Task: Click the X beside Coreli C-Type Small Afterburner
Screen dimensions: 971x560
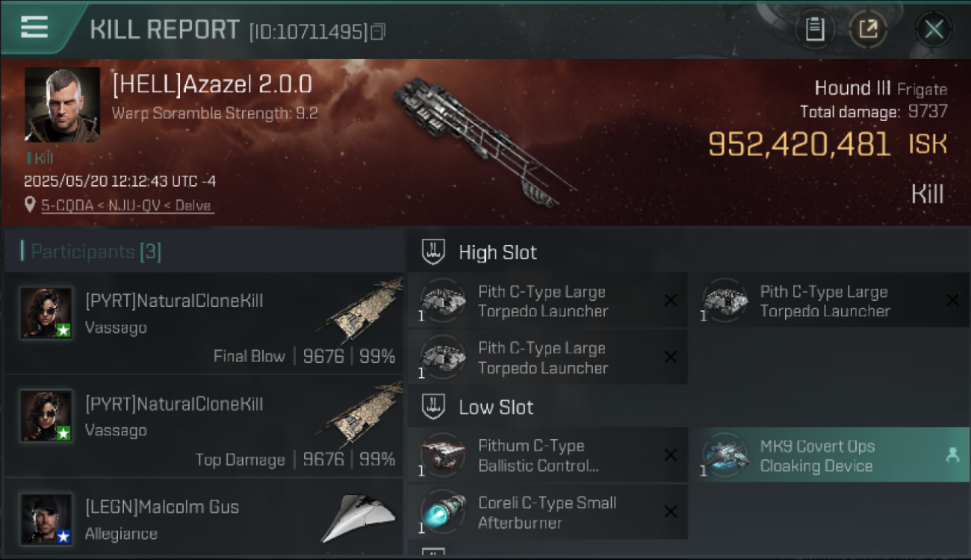Action: pos(671,511)
